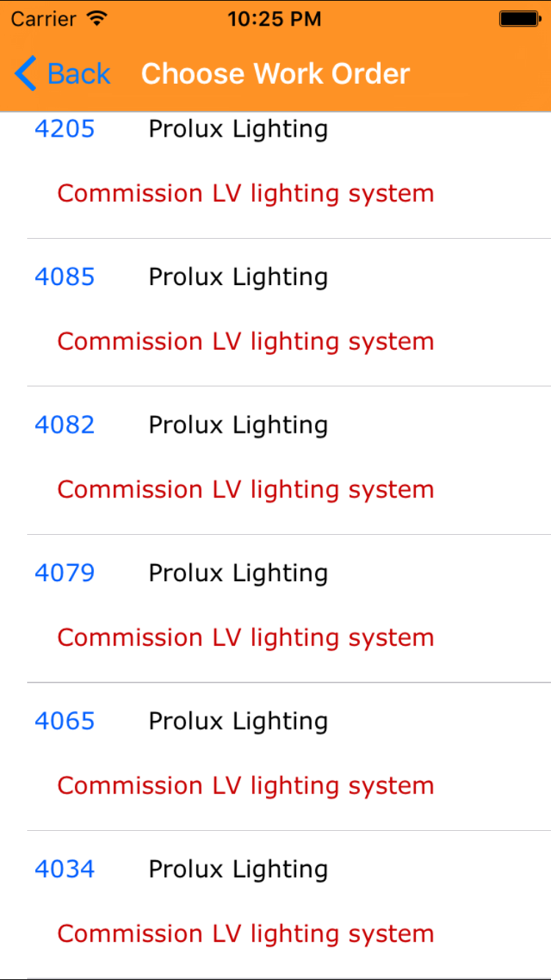Open work order number 4085
This screenshot has height=980, width=551.
65,277
